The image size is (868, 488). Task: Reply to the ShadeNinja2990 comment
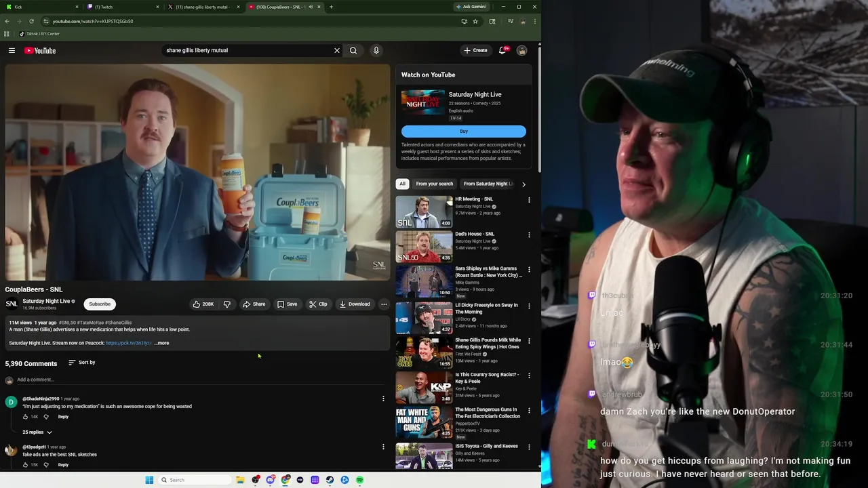pyautogui.click(x=63, y=417)
